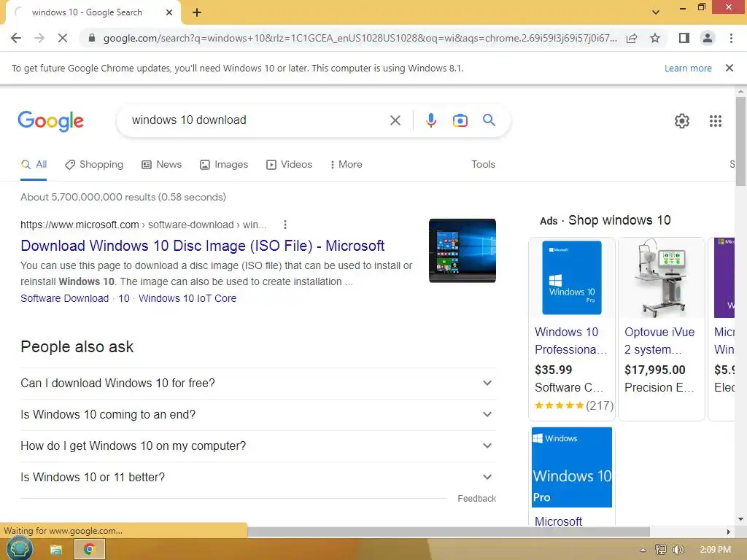This screenshot has width=747, height=560.
Task: Open the Chrome profile avatar menu
Action: [x=708, y=38]
